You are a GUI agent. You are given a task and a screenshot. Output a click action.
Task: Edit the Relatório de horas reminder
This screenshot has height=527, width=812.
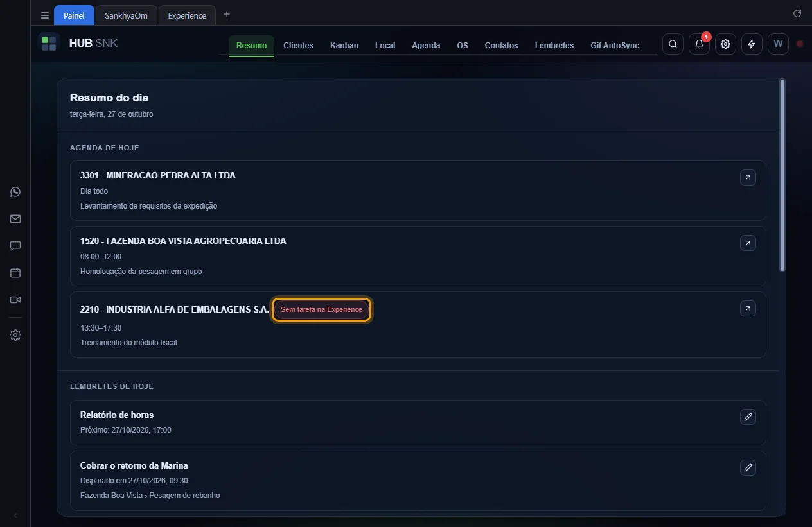pyautogui.click(x=748, y=417)
